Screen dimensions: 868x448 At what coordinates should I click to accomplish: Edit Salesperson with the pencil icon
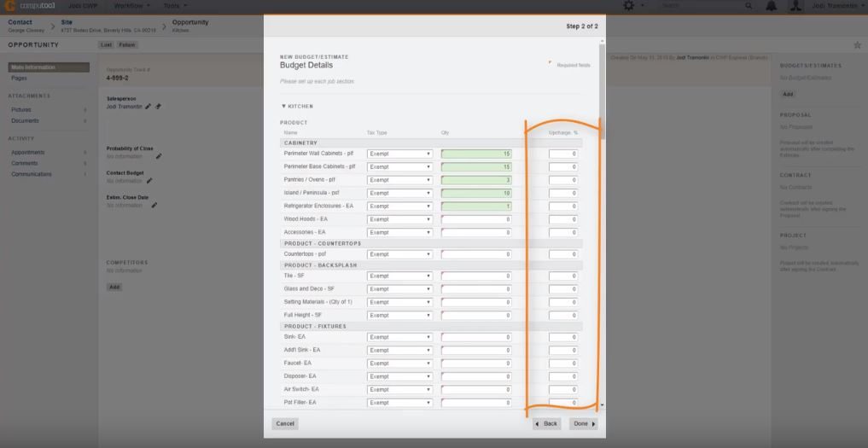pos(149,107)
